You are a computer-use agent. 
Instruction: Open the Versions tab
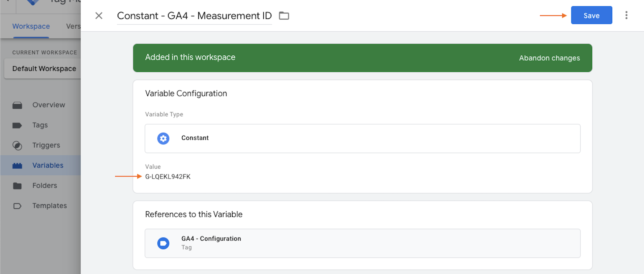point(73,26)
